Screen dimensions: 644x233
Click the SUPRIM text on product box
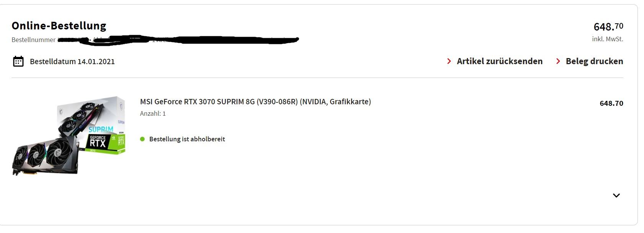(x=101, y=129)
